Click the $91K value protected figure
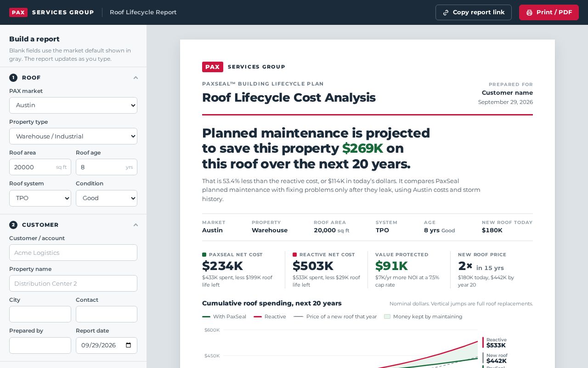588x368 pixels. pos(391,266)
